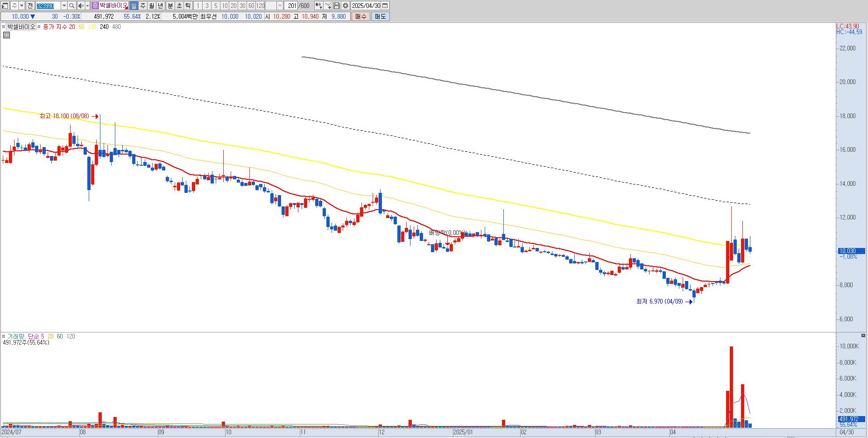868x438 pixels.
Task: Click the blue 매도 sell button
Action: click(381, 16)
